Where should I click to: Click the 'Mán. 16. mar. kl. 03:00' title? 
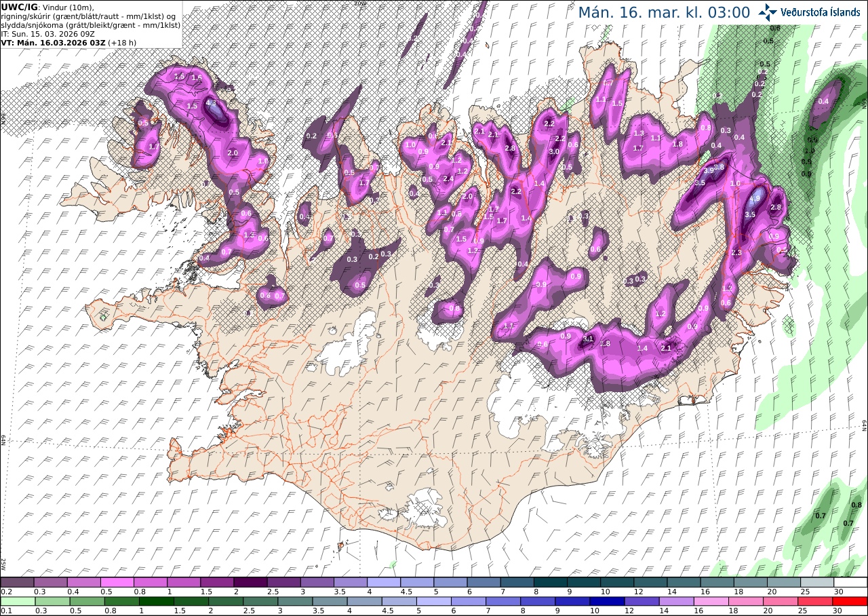pos(664,12)
